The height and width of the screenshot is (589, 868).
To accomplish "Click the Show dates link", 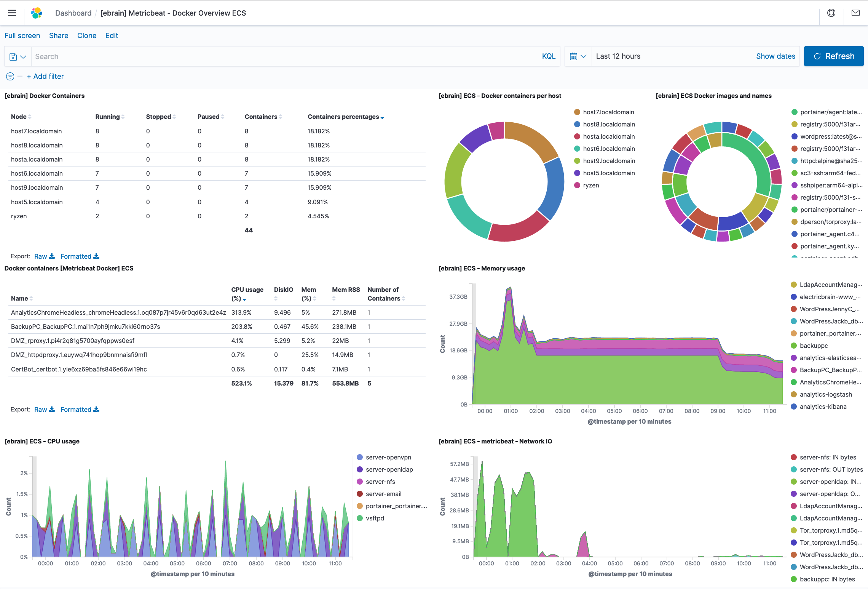I will (x=775, y=56).
